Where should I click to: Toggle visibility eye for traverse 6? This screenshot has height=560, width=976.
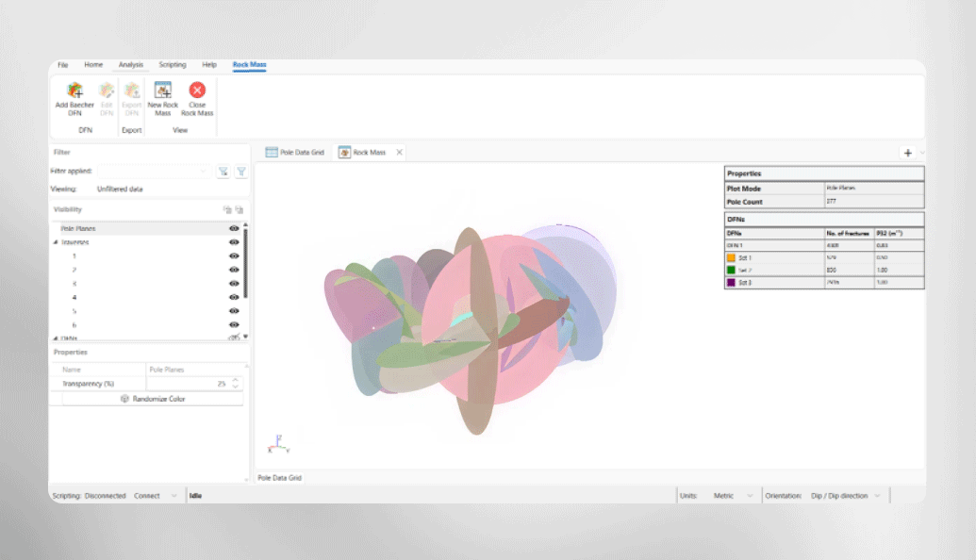tap(234, 324)
